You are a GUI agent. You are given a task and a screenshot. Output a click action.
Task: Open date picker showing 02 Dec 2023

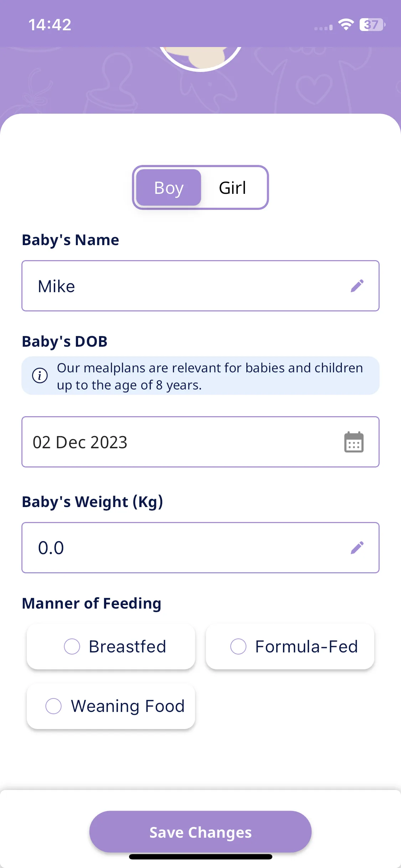200,442
